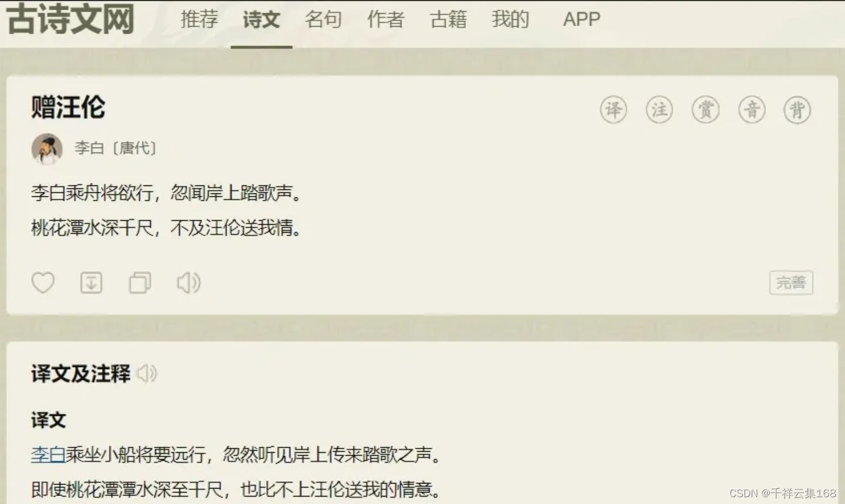Click the 背 recitation circle icon
The height and width of the screenshot is (504, 845).
(x=797, y=110)
